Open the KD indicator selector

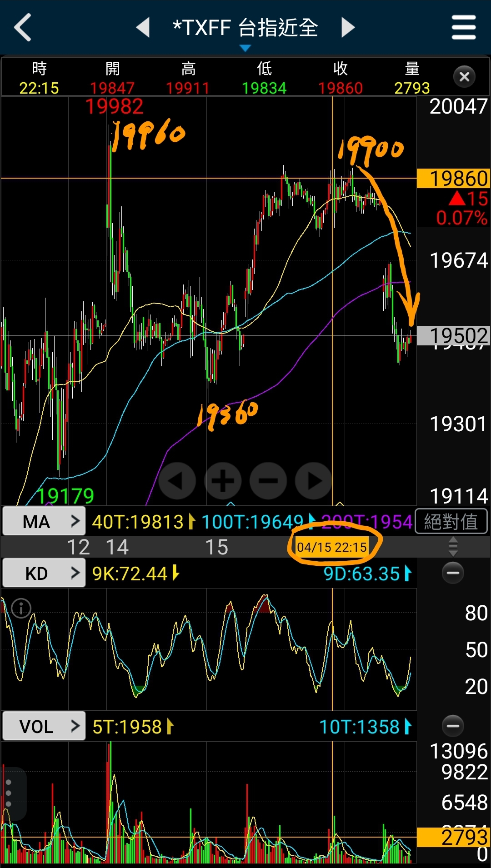(x=44, y=574)
